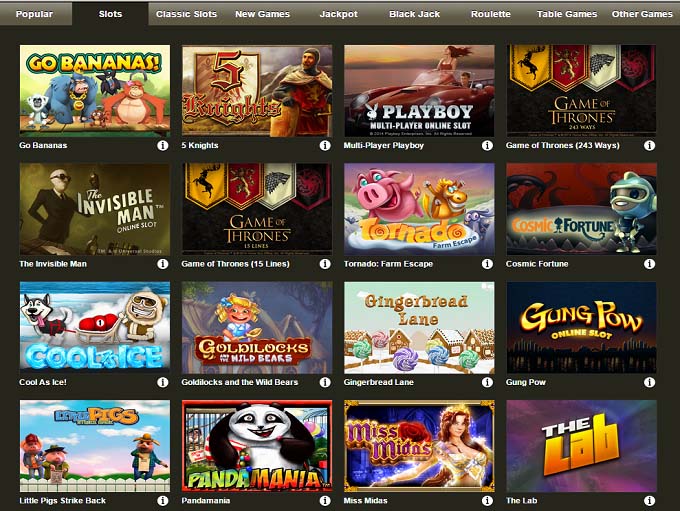680x511 pixels.
Task: View info for Game of Thrones (243 Ways)
Action: pyautogui.click(x=649, y=146)
